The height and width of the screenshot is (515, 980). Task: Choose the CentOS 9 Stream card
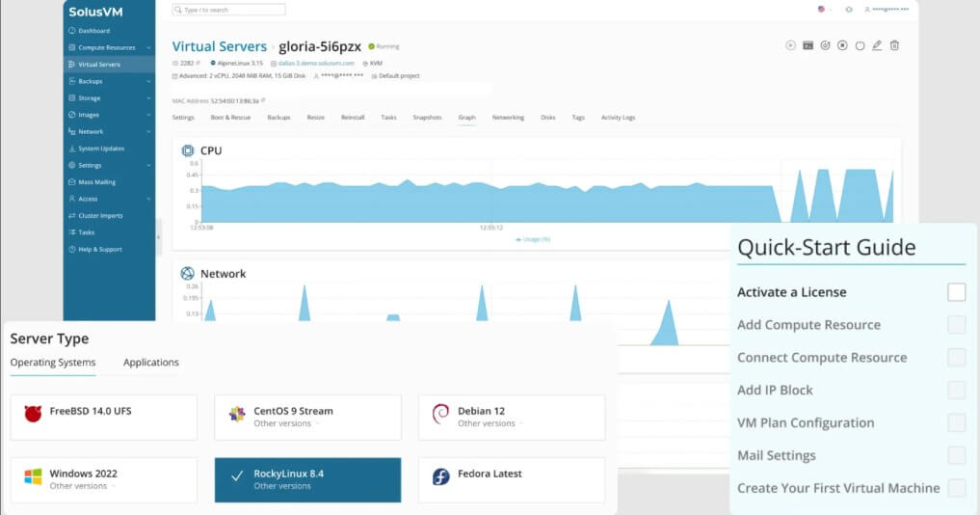308,418
